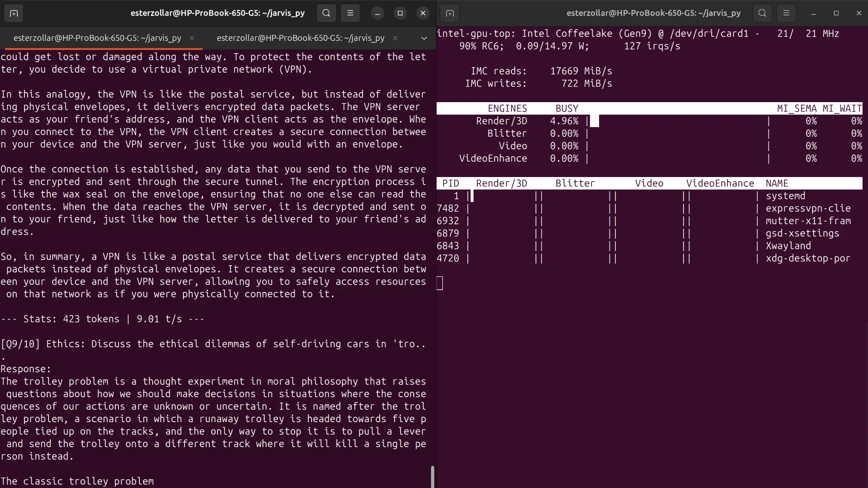Click the left terminal scrollbar thumb
Screen dimensions: 868x488
coord(432,476)
